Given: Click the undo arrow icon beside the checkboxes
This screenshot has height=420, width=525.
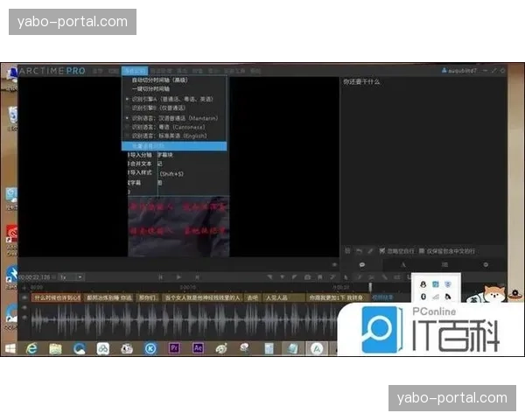Looking at the screenshot, I should (x=359, y=251).
